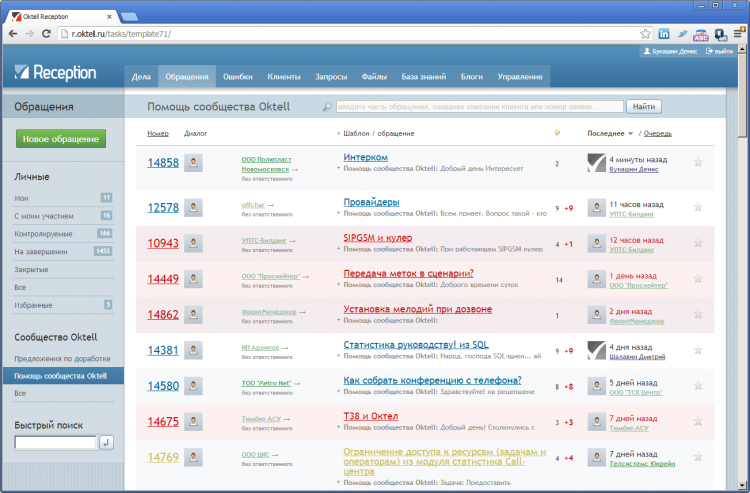
Task: Click the quick search go button
Action: coord(107,441)
